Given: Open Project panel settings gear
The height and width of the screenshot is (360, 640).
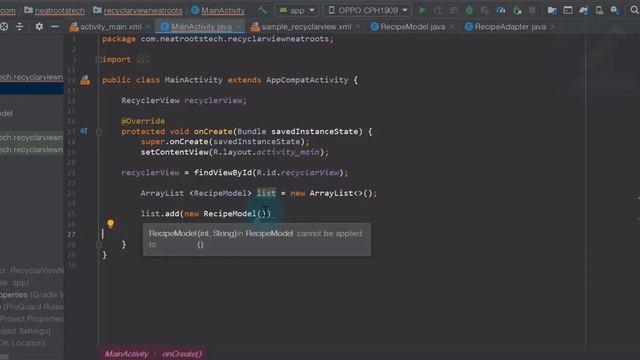Looking at the screenshot, I should [x=39, y=27].
